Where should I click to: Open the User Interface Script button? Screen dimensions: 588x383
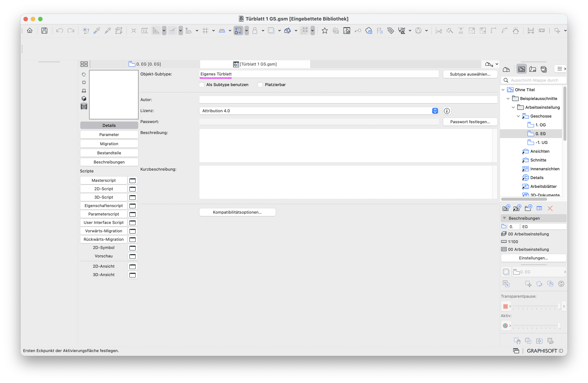click(x=104, y=222)
